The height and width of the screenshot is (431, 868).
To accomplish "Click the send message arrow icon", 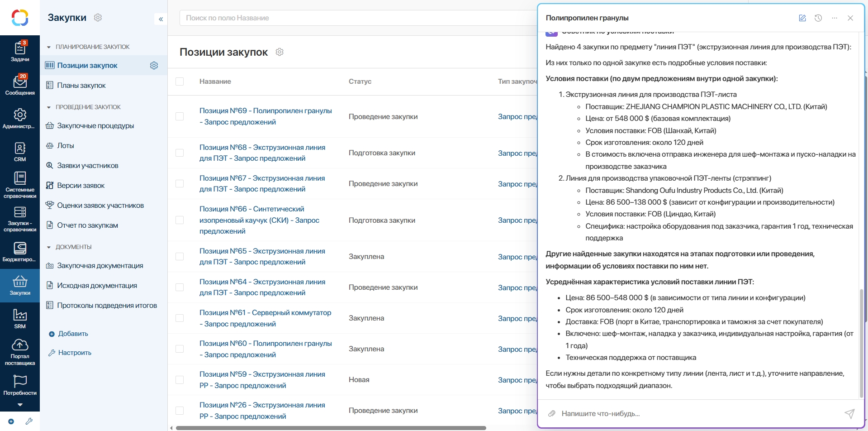I will tap(849, 413).
